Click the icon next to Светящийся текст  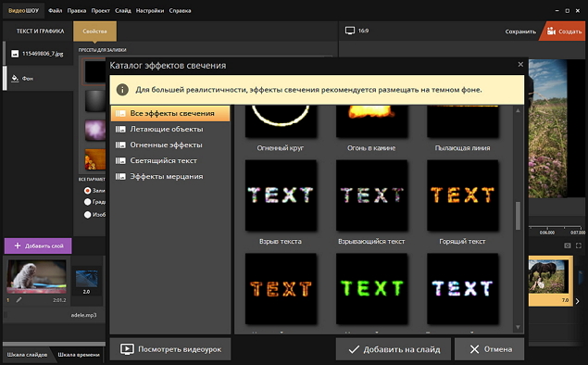pos(120,160)
